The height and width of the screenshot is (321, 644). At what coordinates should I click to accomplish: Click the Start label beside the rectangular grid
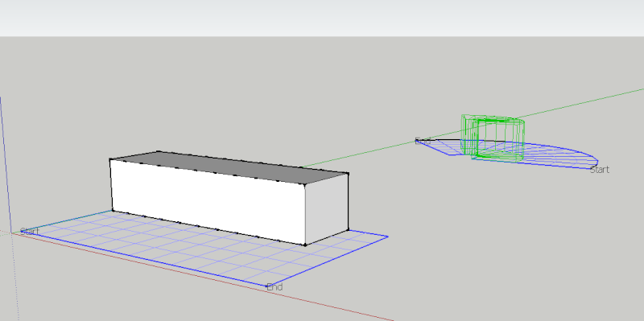[x=29, y=232]
